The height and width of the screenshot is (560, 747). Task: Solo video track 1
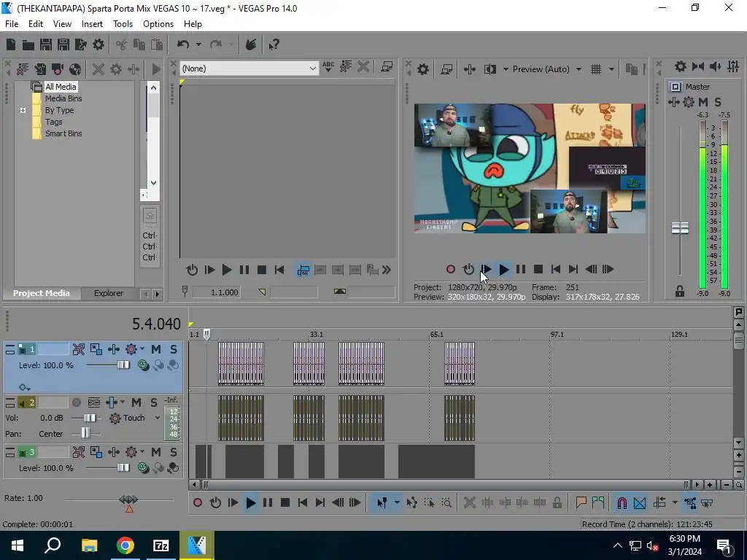click(x=174, y=349)
